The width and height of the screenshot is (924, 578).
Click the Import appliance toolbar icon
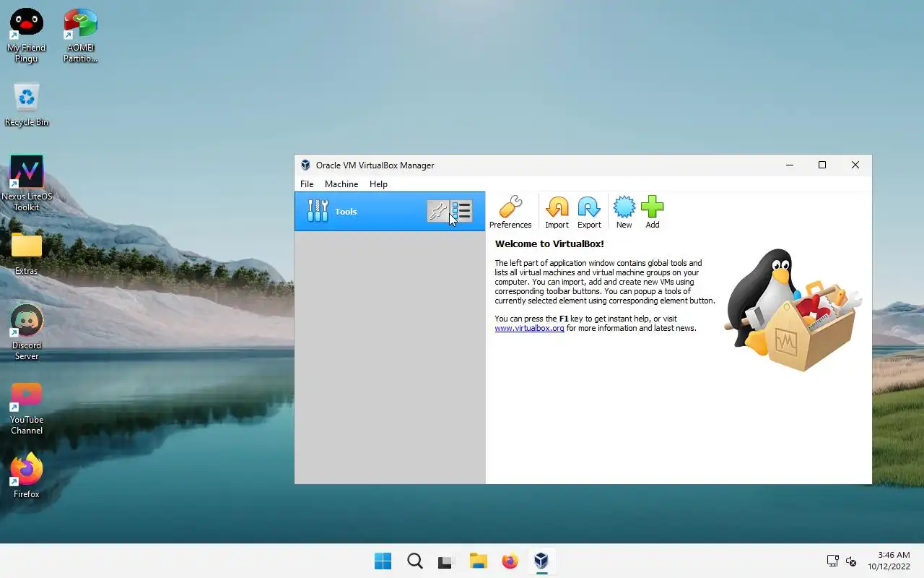click(x=557, y=212)
